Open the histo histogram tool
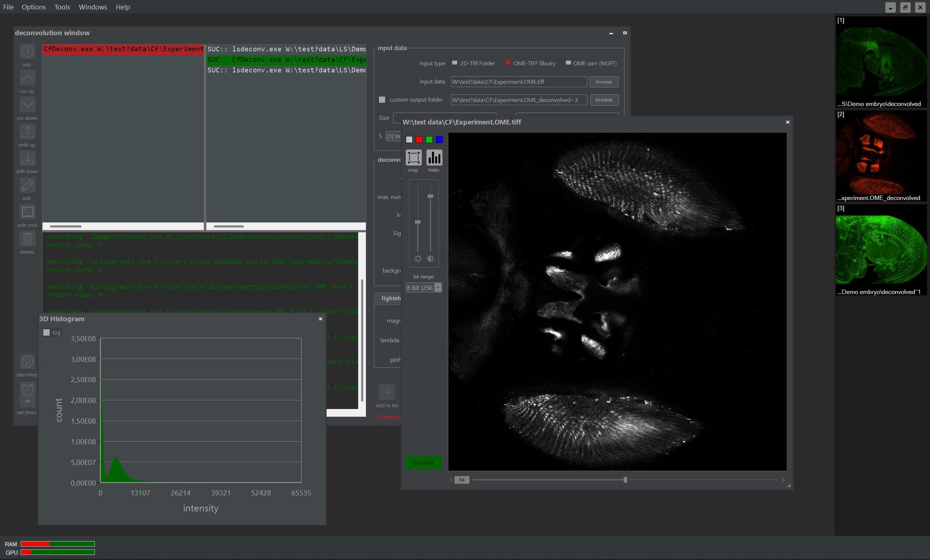930x560 pixels. [x=434, y=158]
